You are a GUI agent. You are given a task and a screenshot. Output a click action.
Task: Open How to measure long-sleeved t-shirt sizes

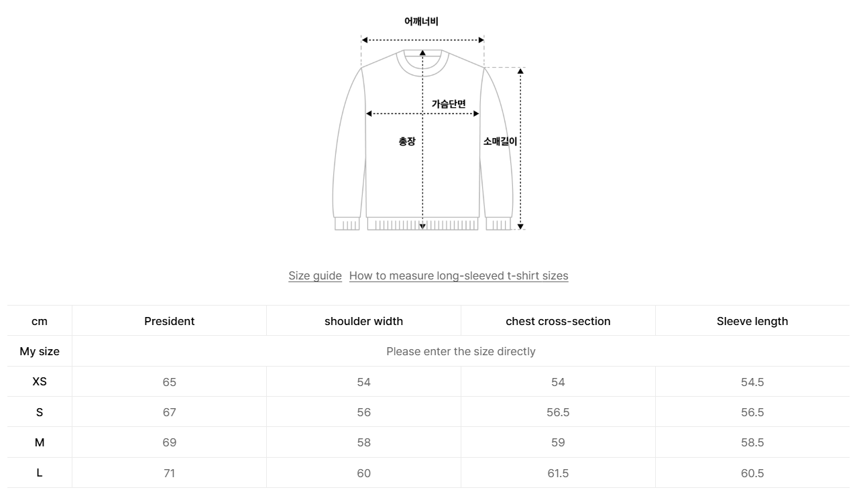point(459,275)
